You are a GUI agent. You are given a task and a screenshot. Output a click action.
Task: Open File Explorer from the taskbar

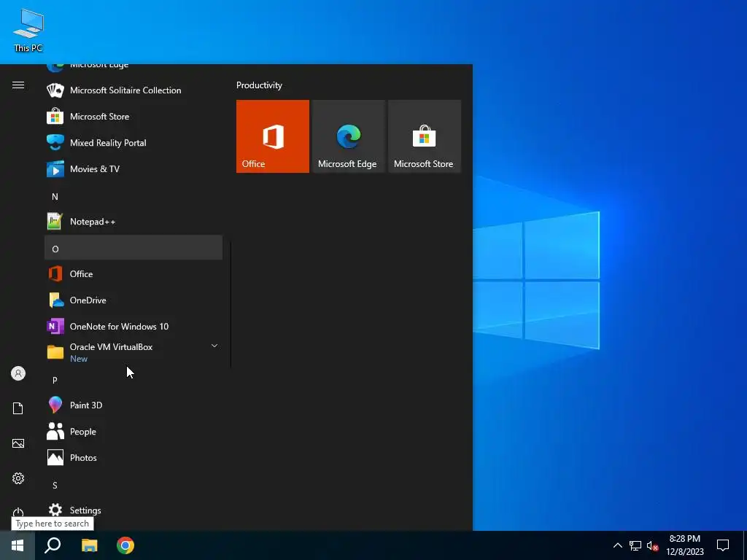[x=89, y=545]
